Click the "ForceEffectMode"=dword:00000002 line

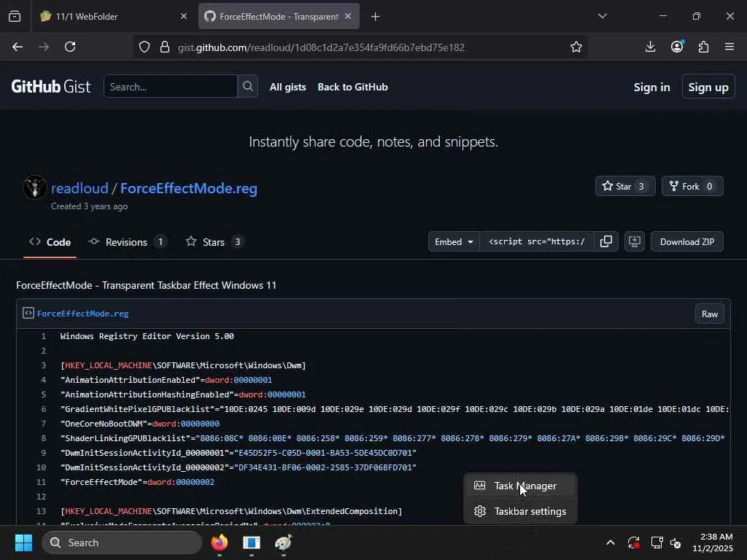pyautogui.click(x=137, y=482)
